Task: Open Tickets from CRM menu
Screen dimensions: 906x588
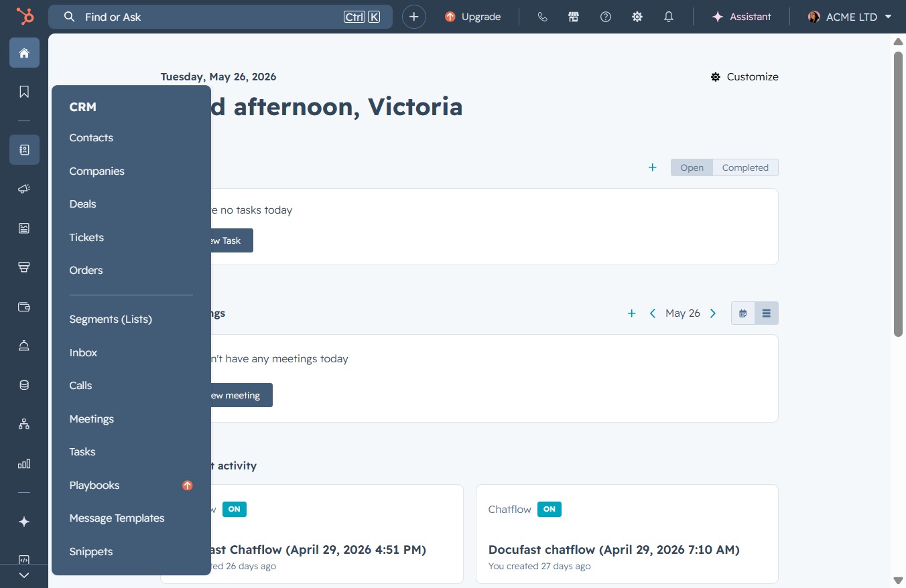Action: point(86,238)
